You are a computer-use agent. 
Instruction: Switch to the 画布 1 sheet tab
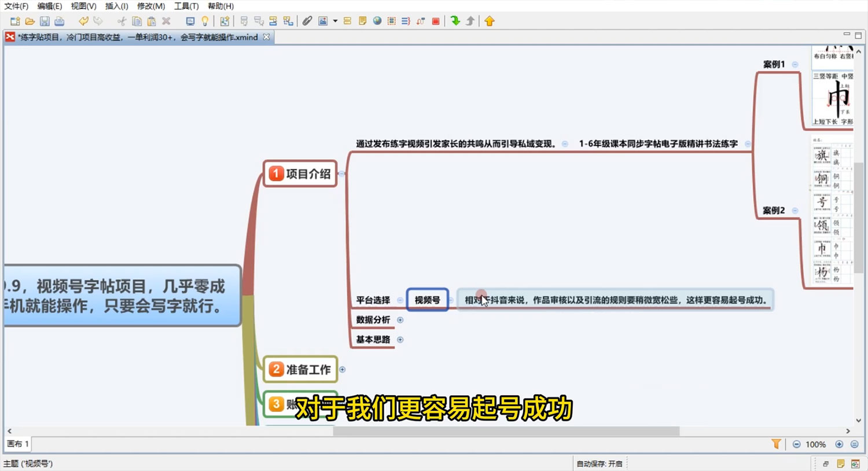(17, 444)
